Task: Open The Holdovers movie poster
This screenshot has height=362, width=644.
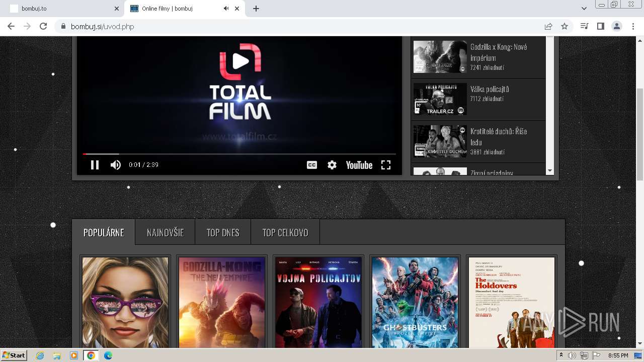Action: pyautogui.click(x=512, y=302)
